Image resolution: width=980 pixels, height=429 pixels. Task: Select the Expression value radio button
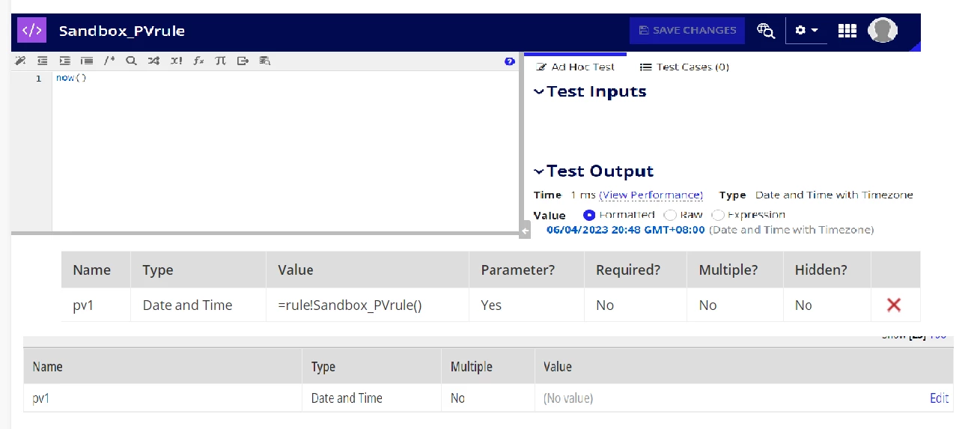pyautogui.click(x=717, y=215)
